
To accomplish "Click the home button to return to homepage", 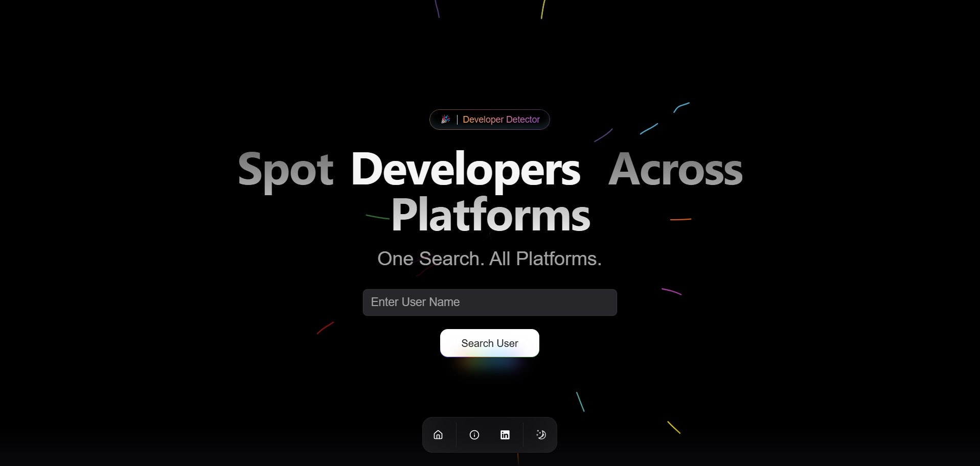I will click(x=438, y=435).
